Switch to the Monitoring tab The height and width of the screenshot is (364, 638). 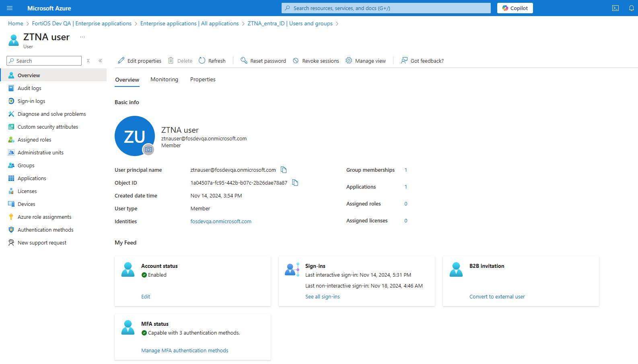(x=164, y=80)
